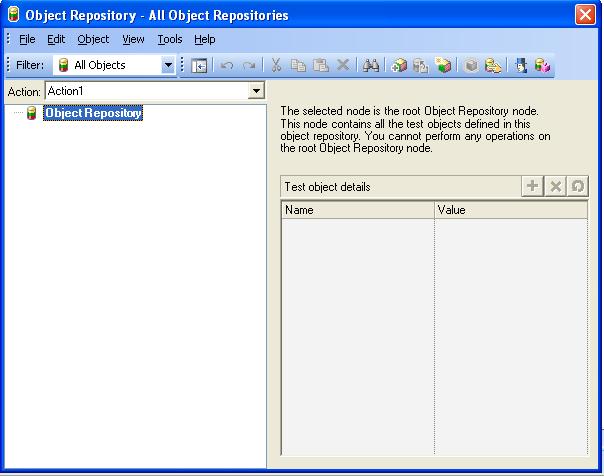Click Add Objects to Local icon
604x476 pixels.
point(399,65)
